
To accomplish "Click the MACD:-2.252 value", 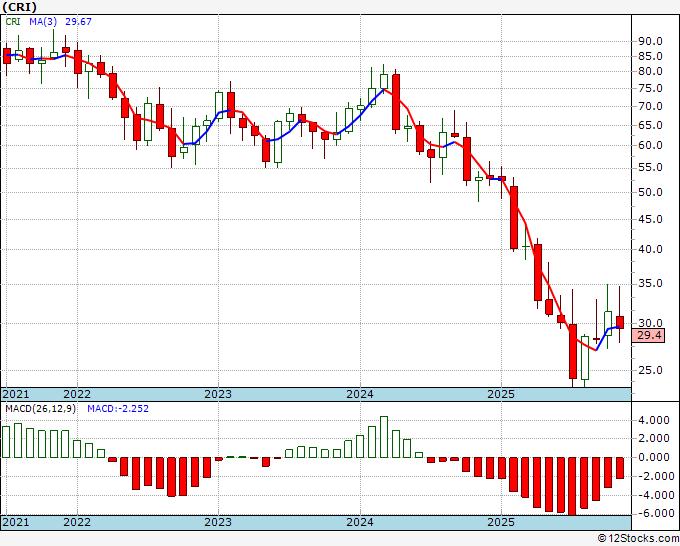I will pyautogui.click(x=118, y=409).
